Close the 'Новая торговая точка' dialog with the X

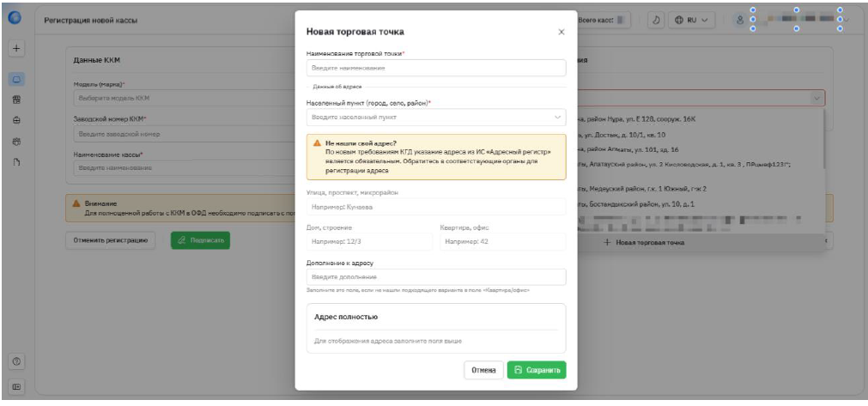coord(561,32)
